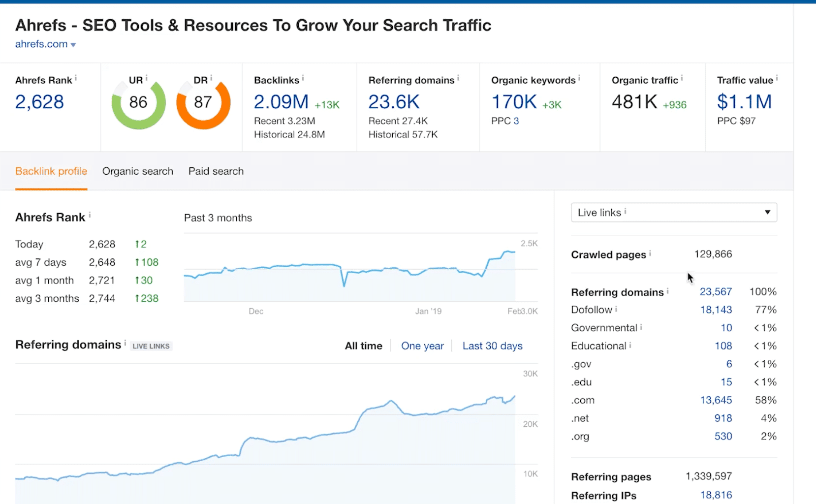Click the Crawled pages value 129,866
This screenshot has height=504, width=816.
(713, 254)
